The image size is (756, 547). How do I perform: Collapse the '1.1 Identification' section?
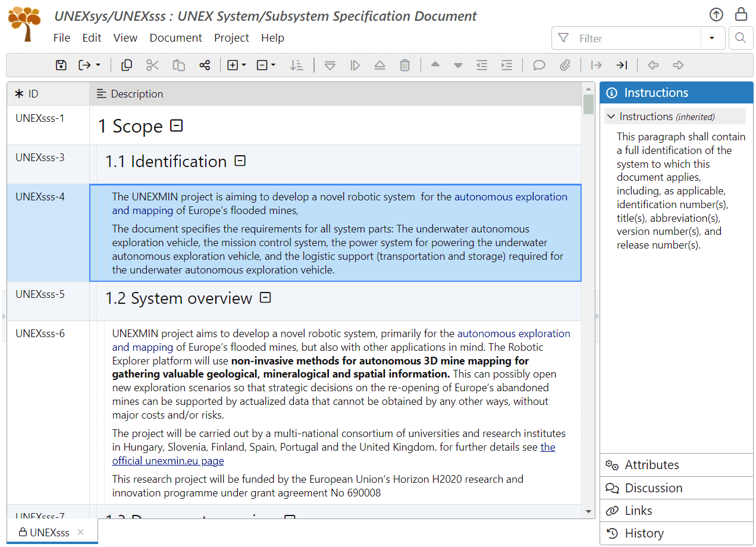pos(240,161)
